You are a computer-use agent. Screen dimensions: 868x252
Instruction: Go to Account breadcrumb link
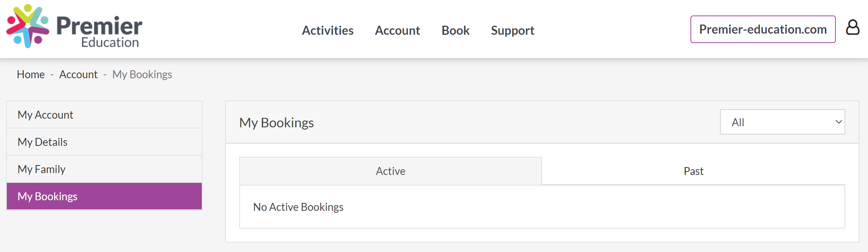[78, 74]
